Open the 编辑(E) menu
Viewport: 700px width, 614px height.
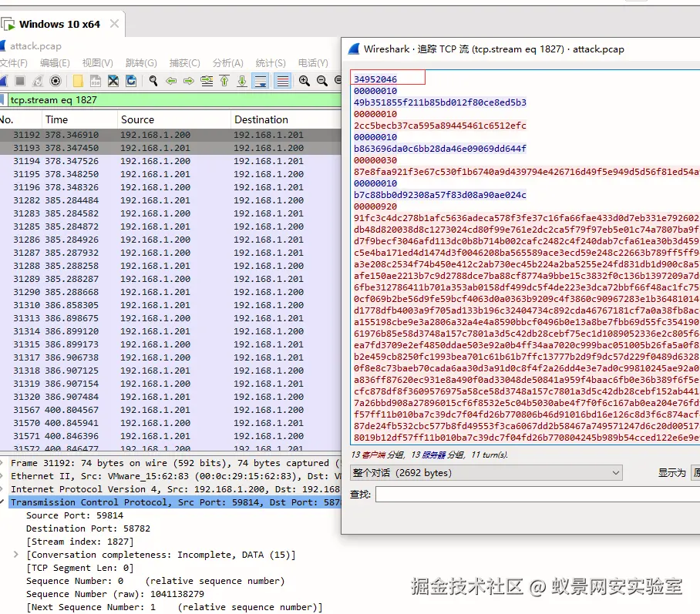(55, 63)
